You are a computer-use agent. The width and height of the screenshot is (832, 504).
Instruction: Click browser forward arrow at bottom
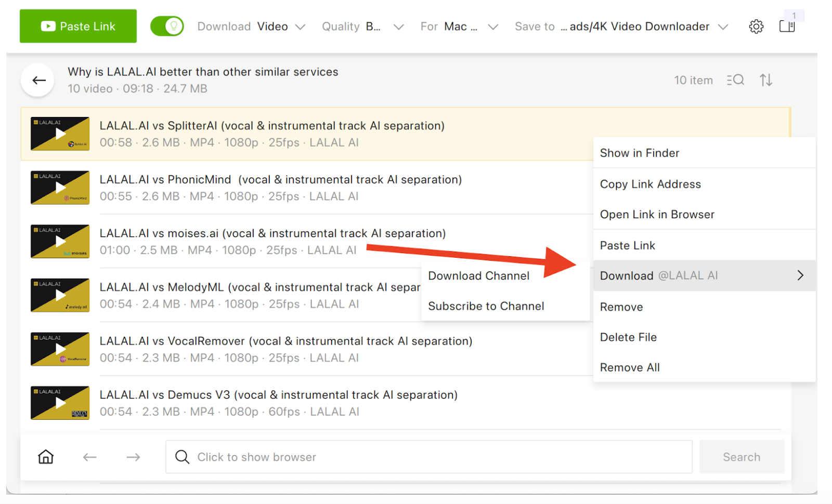tap(133, 457)
